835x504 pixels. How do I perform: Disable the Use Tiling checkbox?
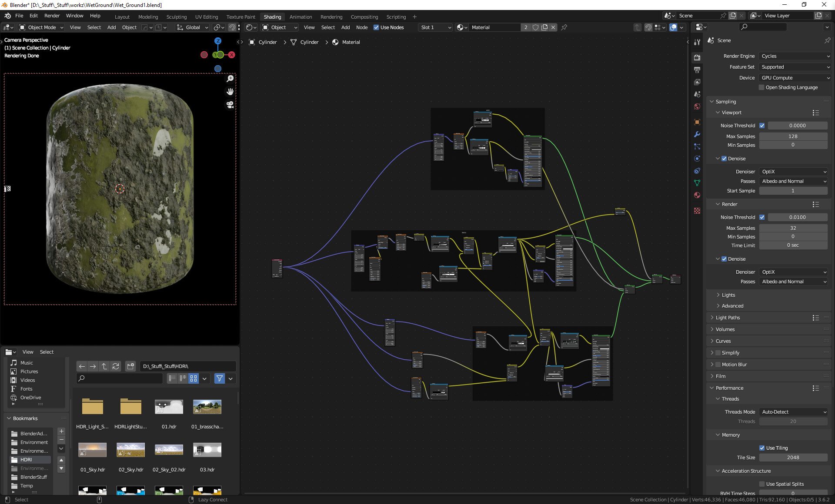(x=762, y=448)
